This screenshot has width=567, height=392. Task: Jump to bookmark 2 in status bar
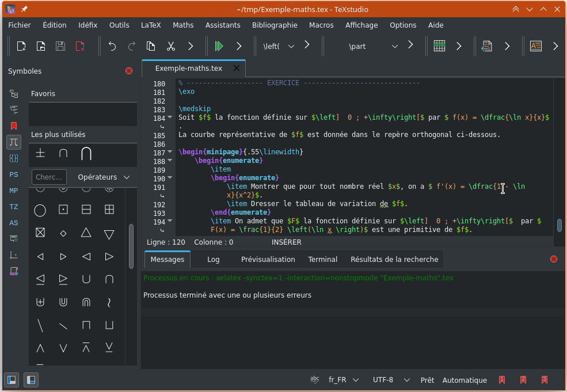523,380
